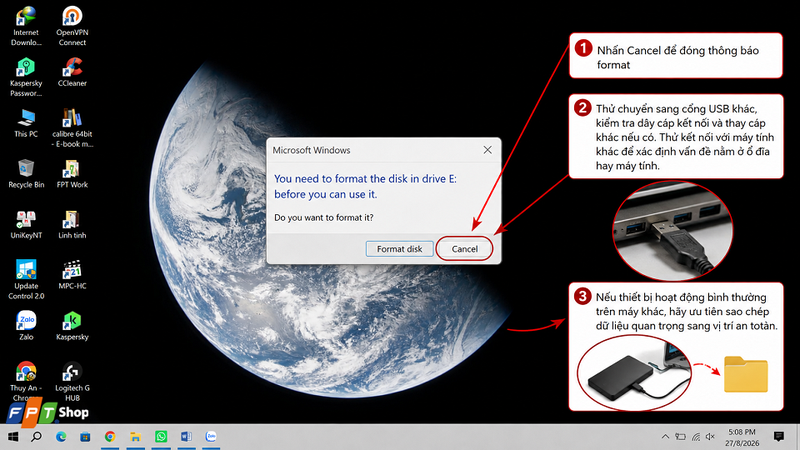Switch to Zalo in the taskbar
The height and width of the screenshot is (450, 800).
click(x=211, y=437)
